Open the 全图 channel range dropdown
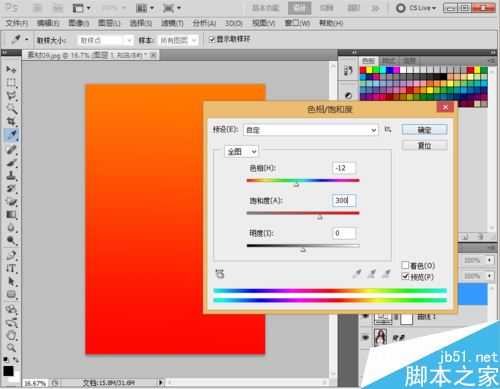 242,152
